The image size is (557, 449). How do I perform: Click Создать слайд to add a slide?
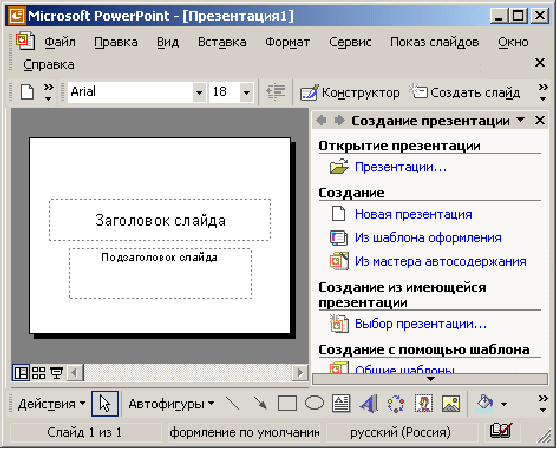[x=466, y=93]
